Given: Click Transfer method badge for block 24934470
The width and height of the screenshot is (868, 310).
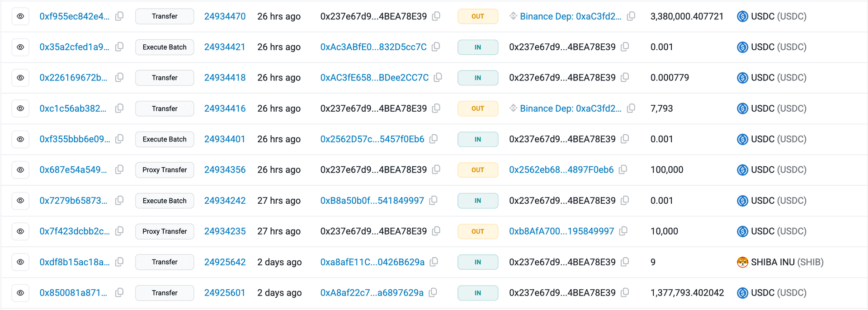Looking at the screenshot, I should coord(165,16).
